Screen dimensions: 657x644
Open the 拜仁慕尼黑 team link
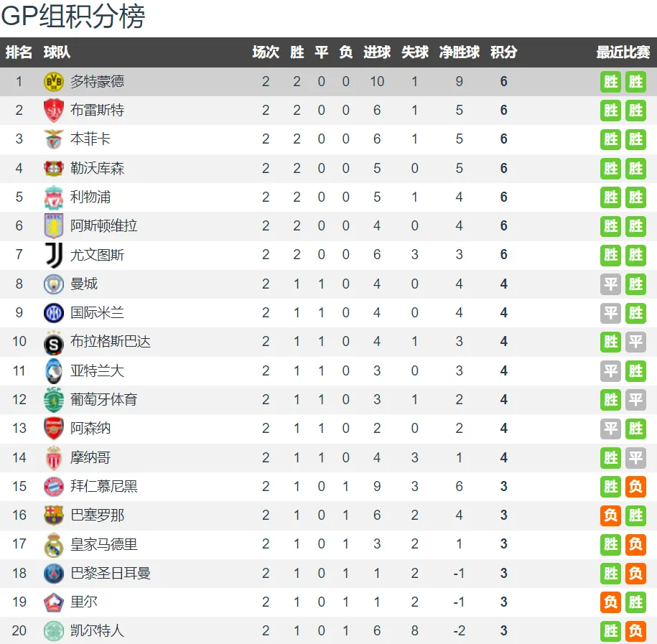103,486
